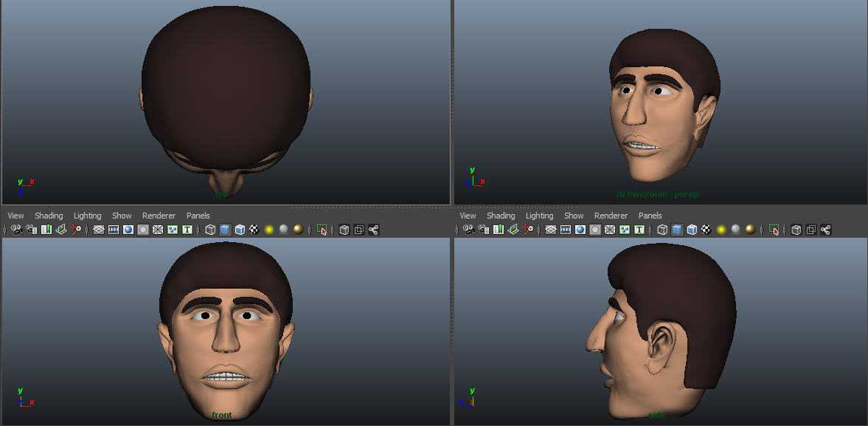This screenshot has width=868, height=426.
Task: Click Image Plane icon in front panel toolbar
Action: pyautogui.click(x=61, y=230)
